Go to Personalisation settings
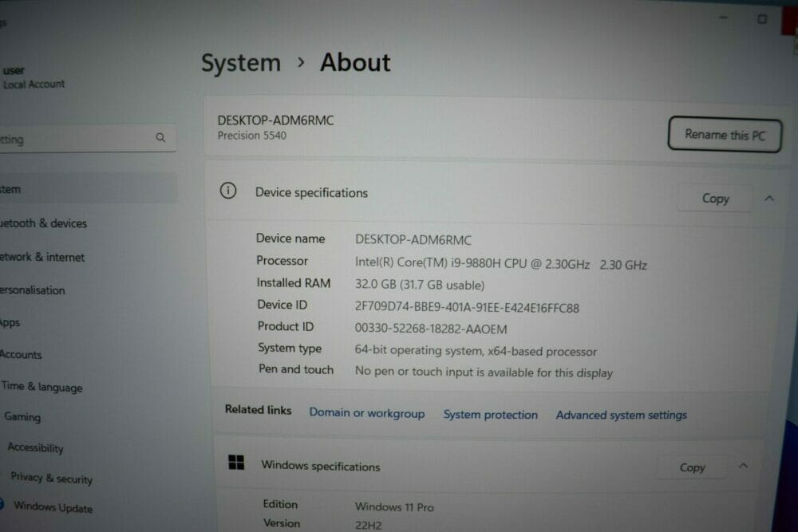Image resolution: width=798 pixels, height=532 pixels. (33, 290)
